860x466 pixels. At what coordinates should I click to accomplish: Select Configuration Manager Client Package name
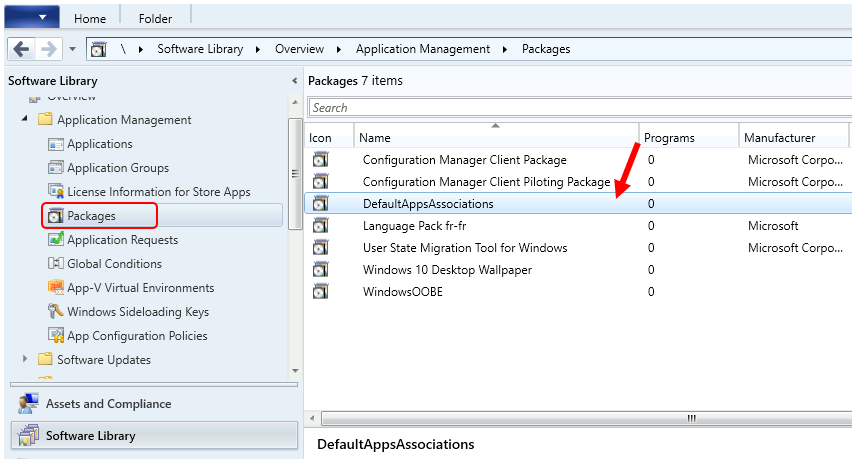click(465, 160)
